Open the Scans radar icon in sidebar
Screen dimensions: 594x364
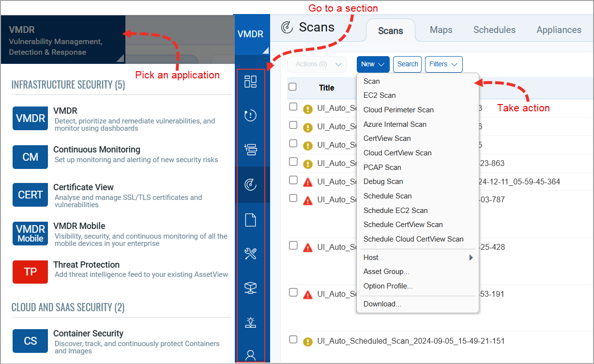[250, 184]
